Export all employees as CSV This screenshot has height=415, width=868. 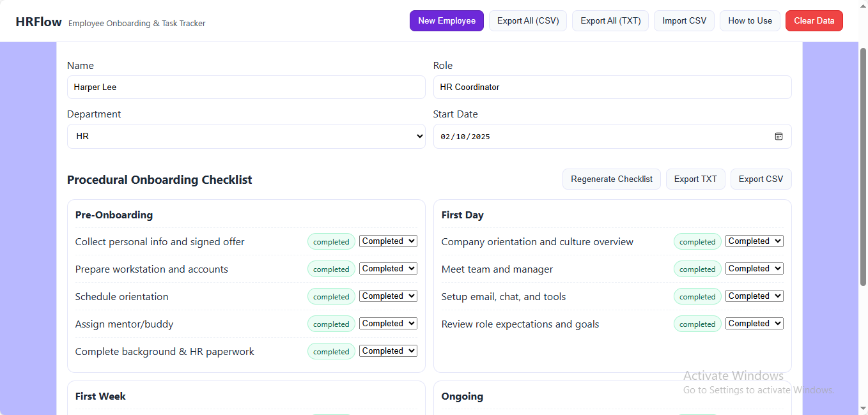click(x=528, y=21)
